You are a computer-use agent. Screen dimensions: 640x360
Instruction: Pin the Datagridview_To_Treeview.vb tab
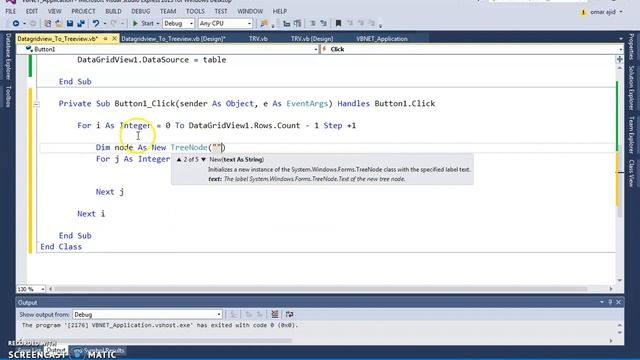point(105,38)
